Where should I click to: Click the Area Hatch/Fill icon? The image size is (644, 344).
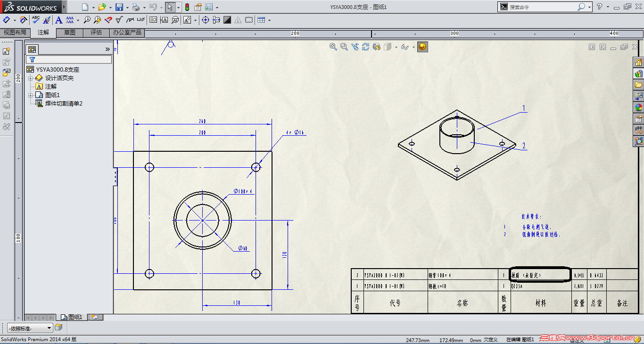[x=227, y=20]
